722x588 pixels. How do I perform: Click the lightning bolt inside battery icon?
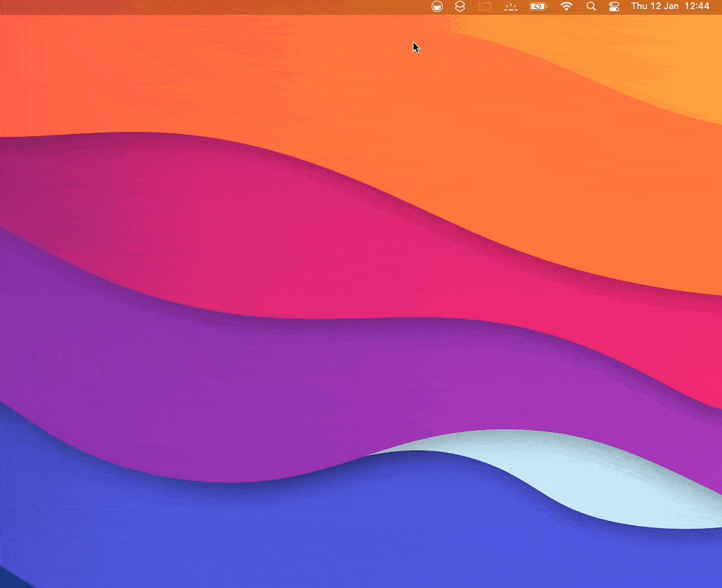pyautogui.click(x=537, y=6)
